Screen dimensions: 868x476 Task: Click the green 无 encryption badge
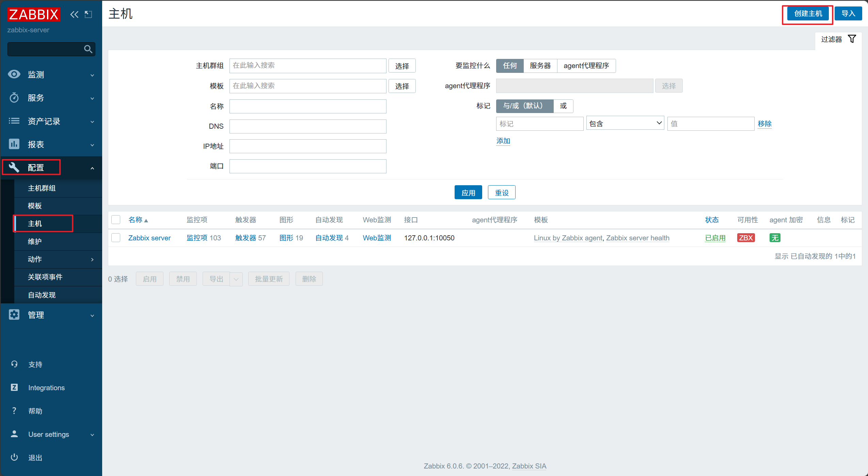[775, 238]
